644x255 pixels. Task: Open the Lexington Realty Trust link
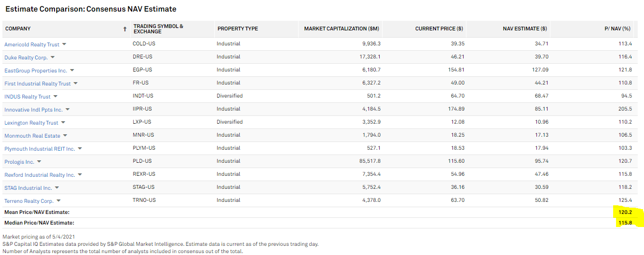pyautogui.click(x=31, y=123)
